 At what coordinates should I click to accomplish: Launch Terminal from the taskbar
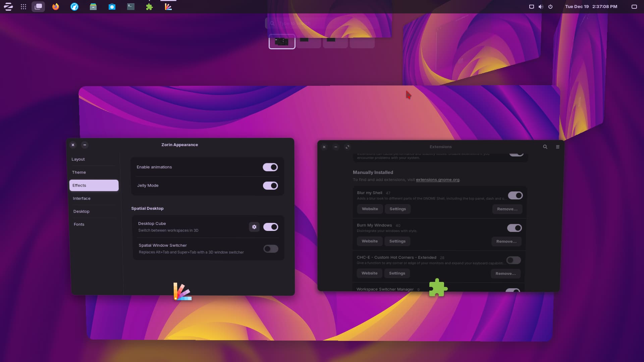(131, 7)
